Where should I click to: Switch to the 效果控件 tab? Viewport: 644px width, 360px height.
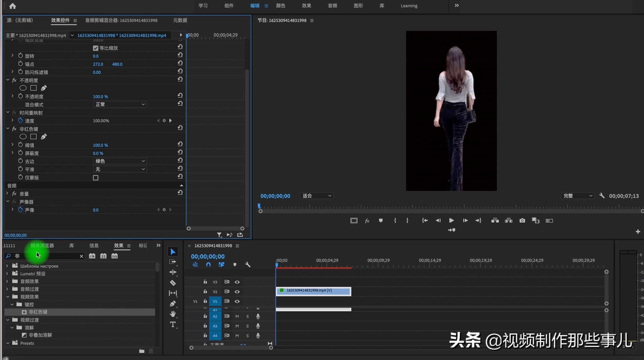(61, 20)
